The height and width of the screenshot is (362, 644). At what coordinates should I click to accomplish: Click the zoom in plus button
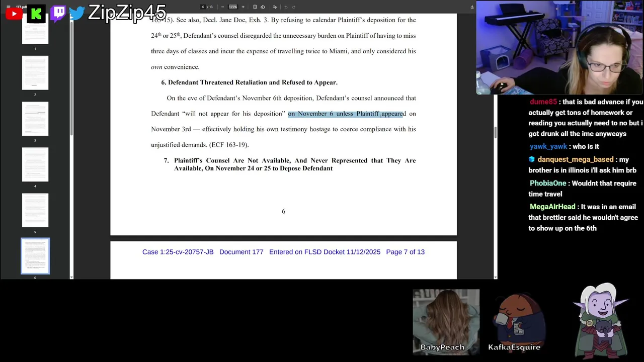243,7
